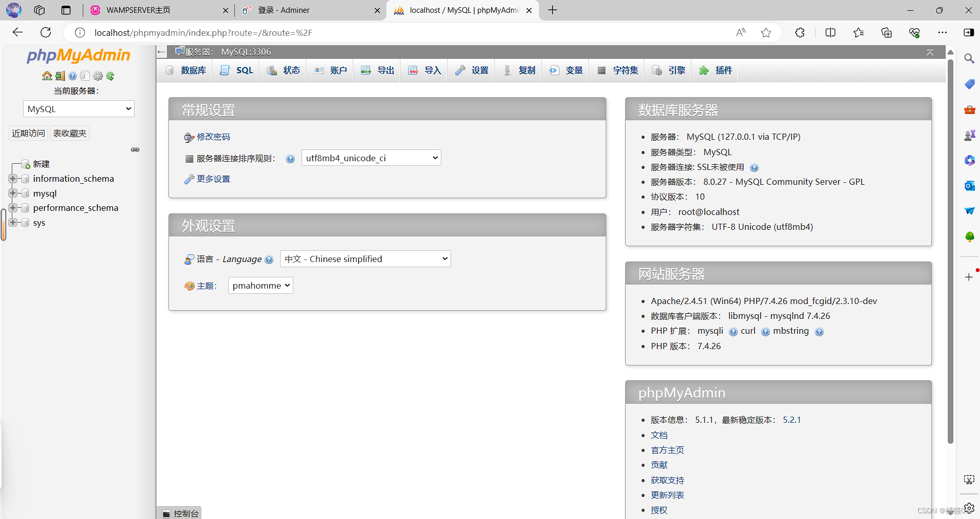Open Edge collections icon

click(x=886, y=33)
